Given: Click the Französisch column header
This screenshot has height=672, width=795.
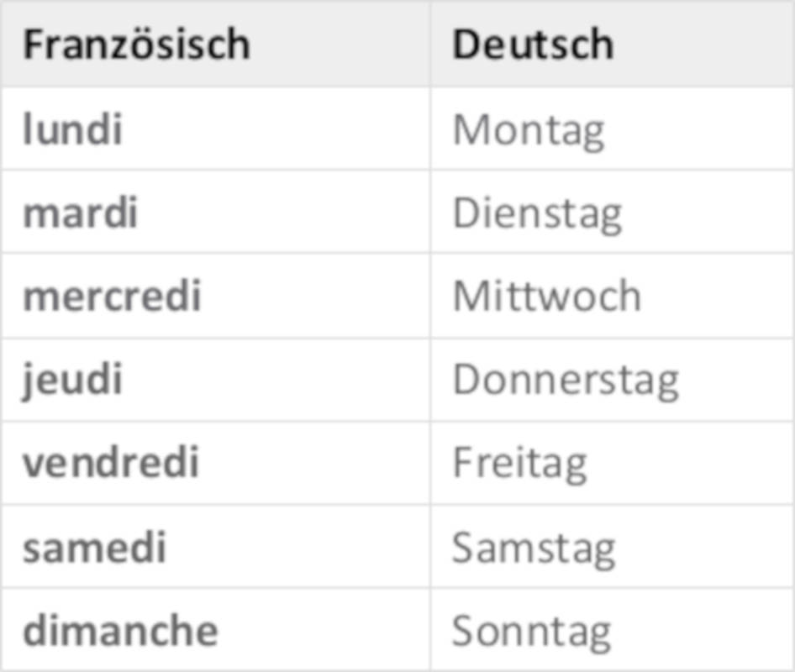Looking at the screenshot, I should (x=136, y=45).
